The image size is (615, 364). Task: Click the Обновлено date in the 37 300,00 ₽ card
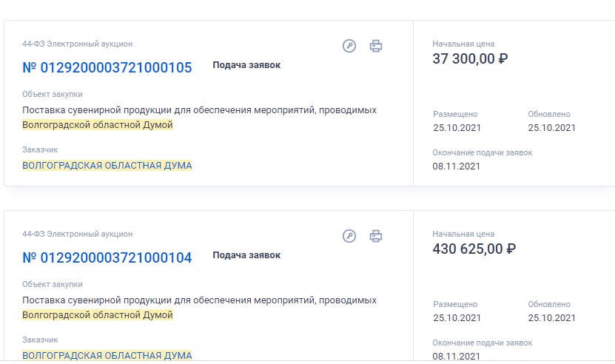pyautogui.click(x=551, y=128)
